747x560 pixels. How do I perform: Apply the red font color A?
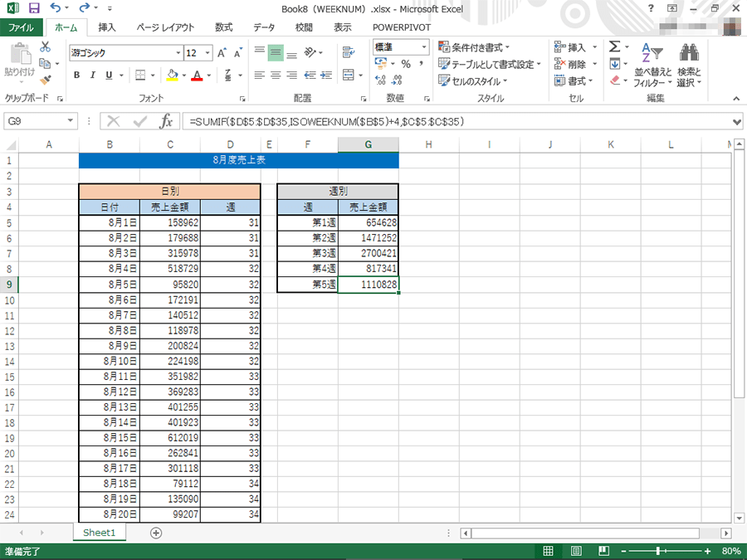pyautogui.click(x=197, y=75)
